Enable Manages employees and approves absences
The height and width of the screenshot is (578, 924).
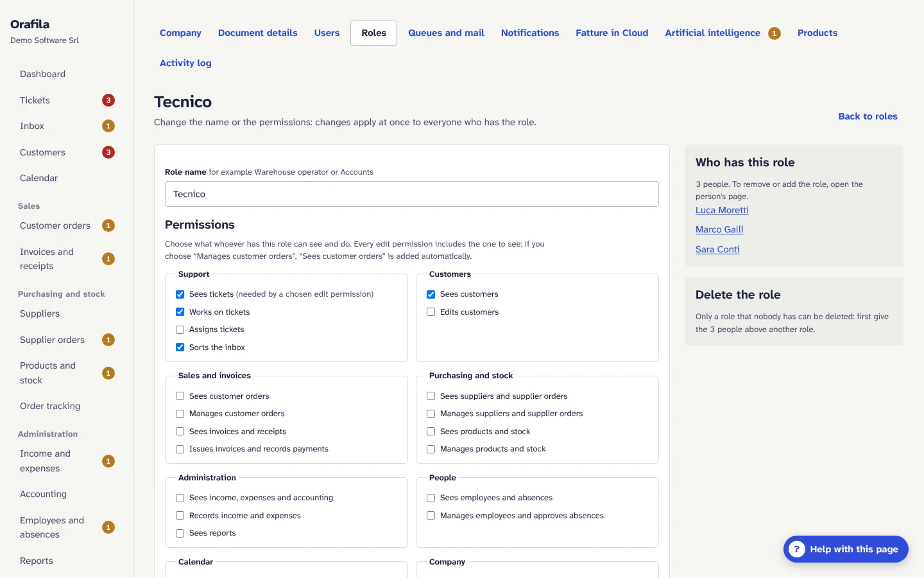(431, 516)
